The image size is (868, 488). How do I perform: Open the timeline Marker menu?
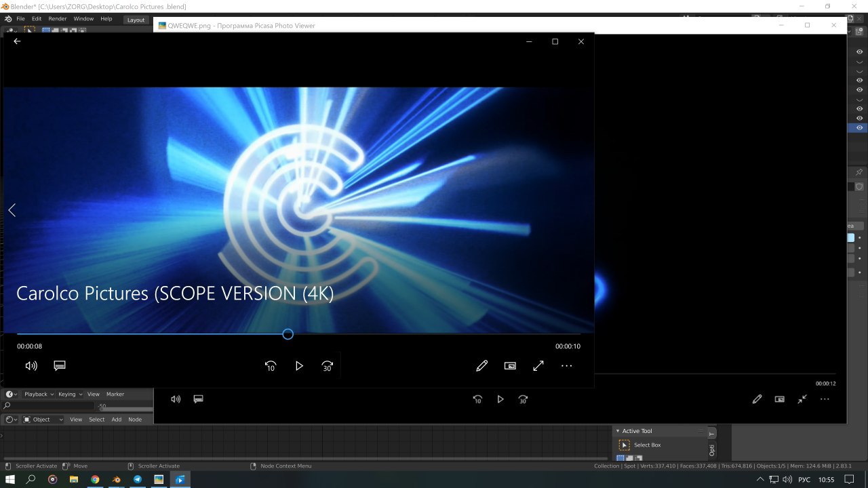coord(115,394)
